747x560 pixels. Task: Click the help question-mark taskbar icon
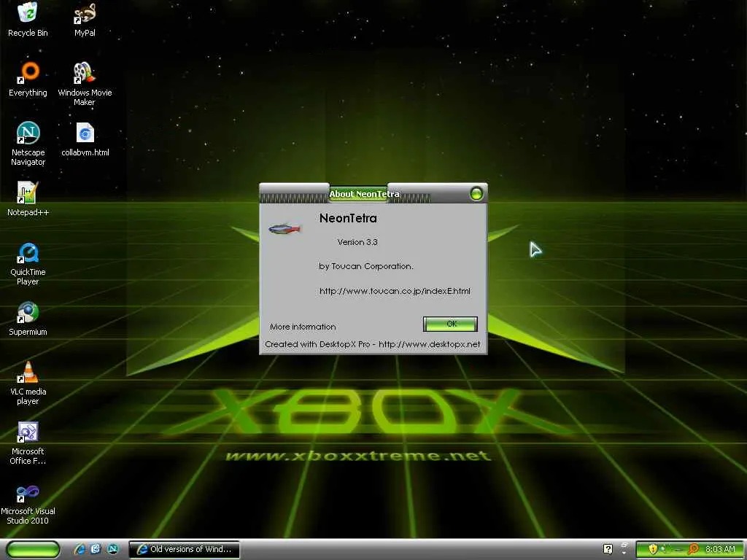(x=608, y=549)
